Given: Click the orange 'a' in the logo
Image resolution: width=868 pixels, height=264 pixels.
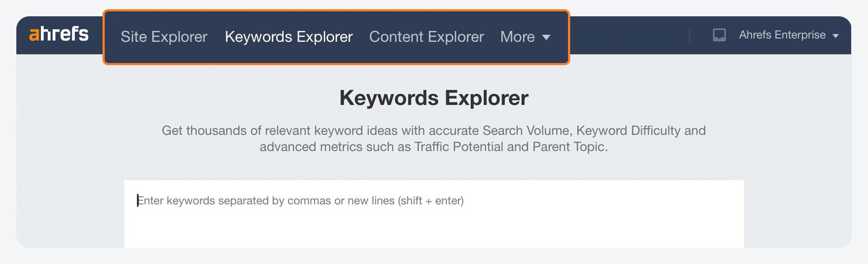Looking at the screenshot, I should tap(34, 35).
